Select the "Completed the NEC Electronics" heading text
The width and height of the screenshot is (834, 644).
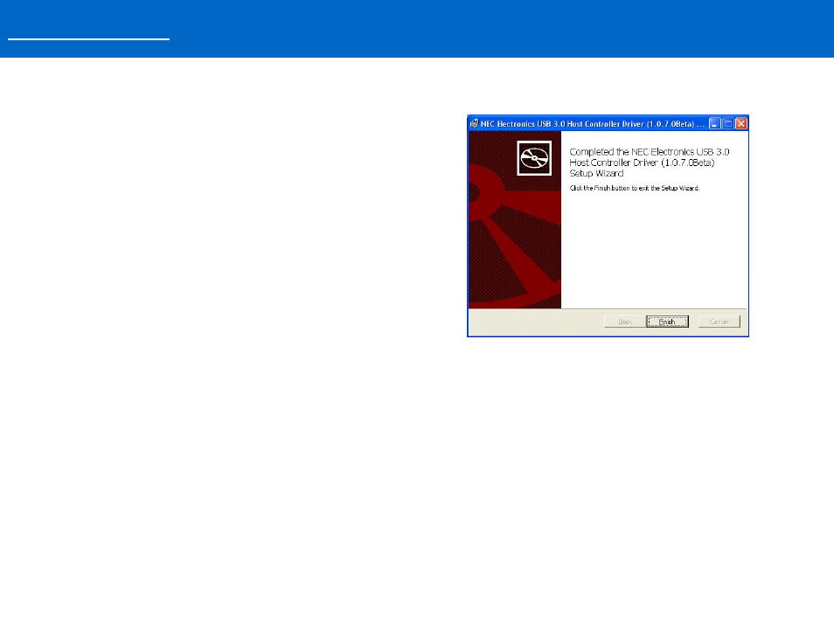[x=650, y=163]
